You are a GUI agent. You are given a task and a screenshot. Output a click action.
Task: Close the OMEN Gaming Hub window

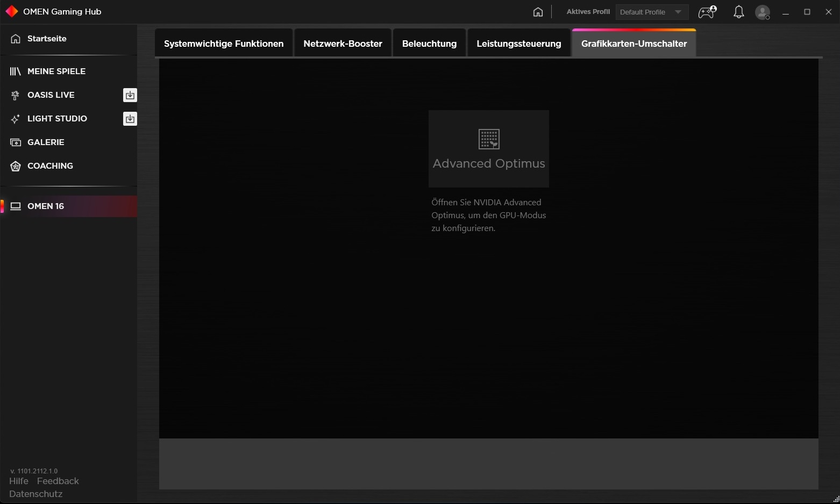[x=829, y=12]
